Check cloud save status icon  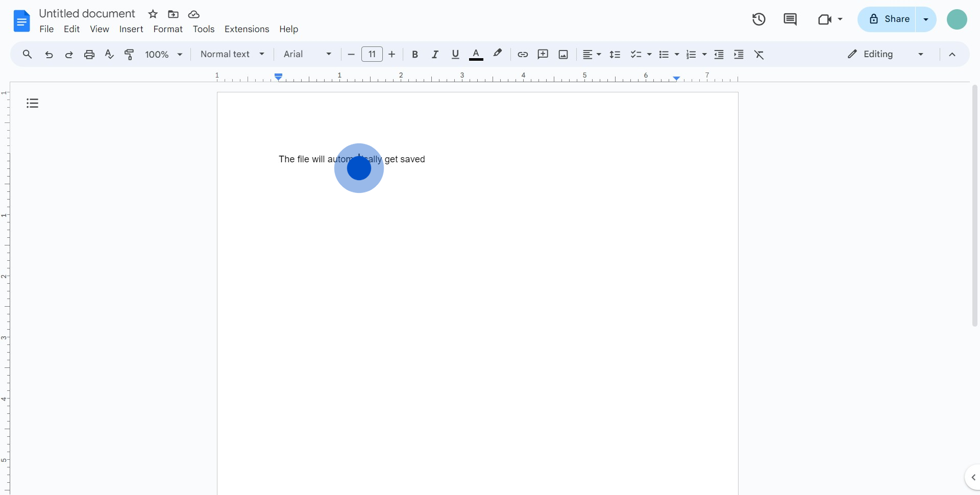[x=193, y=14]
